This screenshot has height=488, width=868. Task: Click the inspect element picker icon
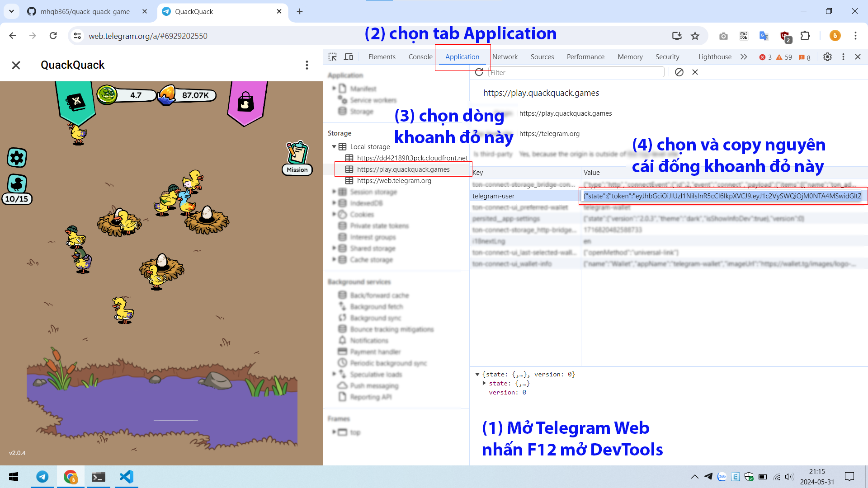(x=333, y=57)
